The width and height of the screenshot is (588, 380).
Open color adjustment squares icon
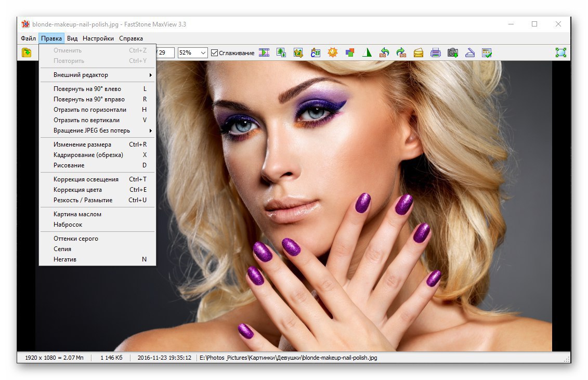[350, 53]
